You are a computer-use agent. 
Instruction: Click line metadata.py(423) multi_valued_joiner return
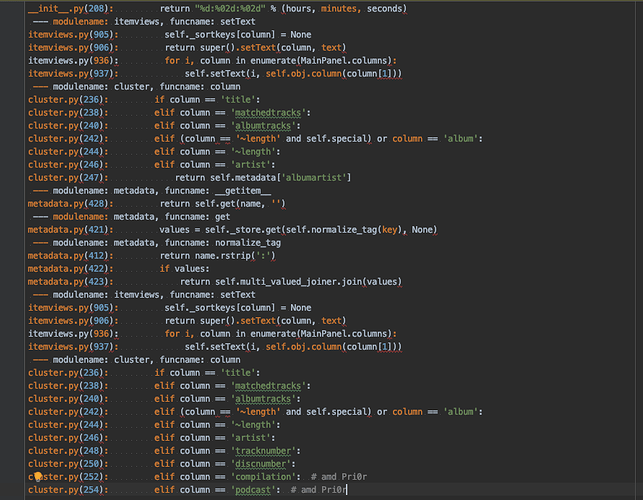[215, 282]
